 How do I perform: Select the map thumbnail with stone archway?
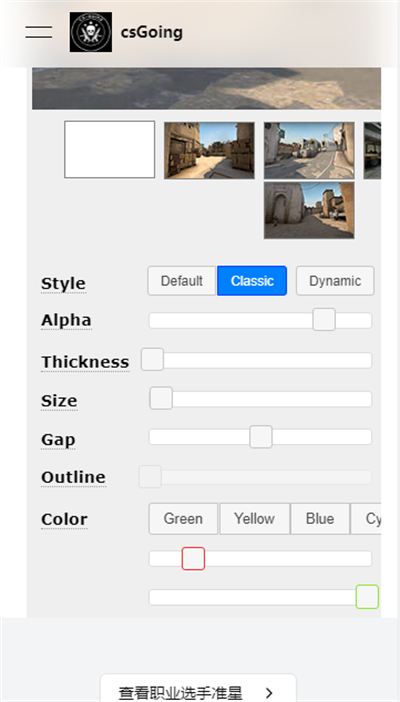click(309, 210)
